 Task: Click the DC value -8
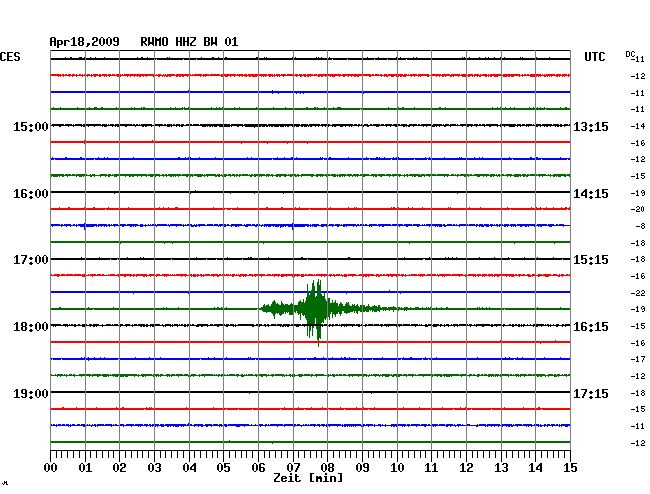640,226
